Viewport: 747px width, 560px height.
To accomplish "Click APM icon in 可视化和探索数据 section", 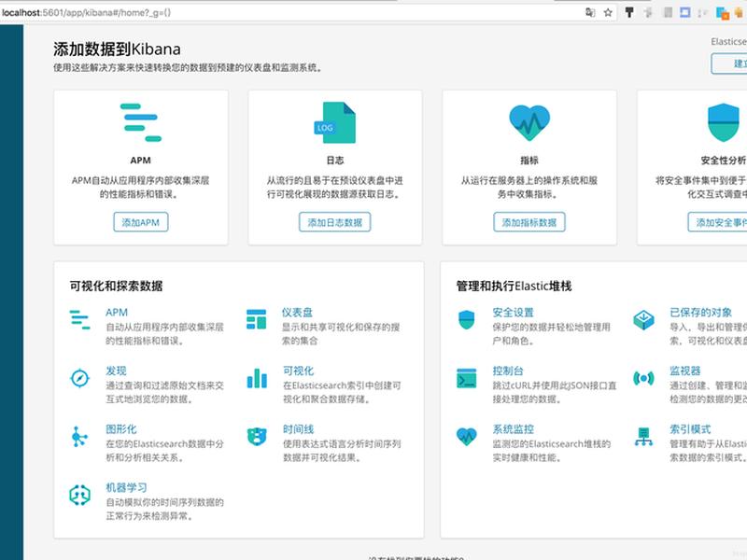I will [x=79, y=319].
